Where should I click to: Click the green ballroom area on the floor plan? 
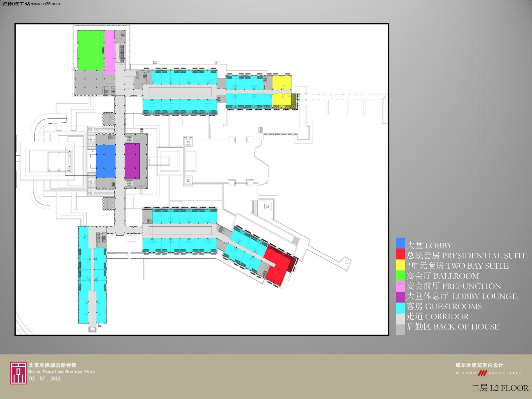[x=91, y=50]
